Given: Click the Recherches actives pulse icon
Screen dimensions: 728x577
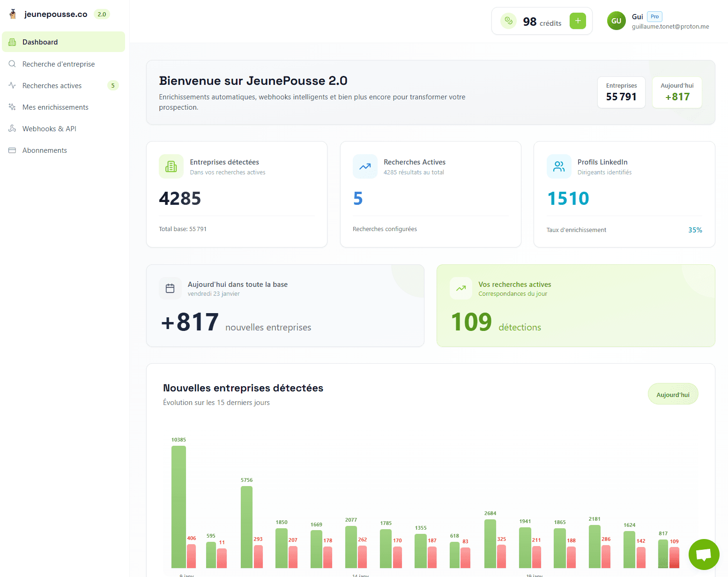Looking at the screenshot, I should click(x=12, y=85).
